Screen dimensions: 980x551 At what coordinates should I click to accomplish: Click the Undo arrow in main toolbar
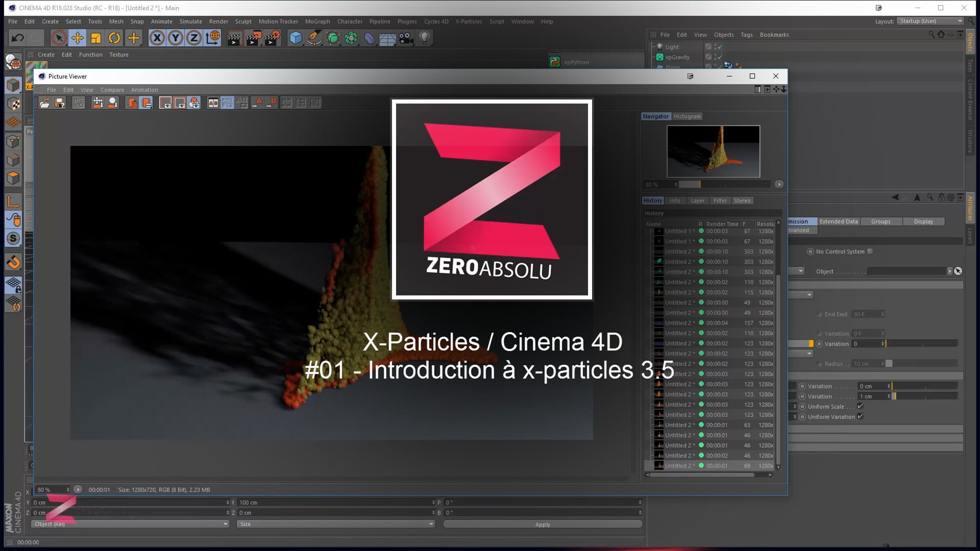(x=18, y=38)
